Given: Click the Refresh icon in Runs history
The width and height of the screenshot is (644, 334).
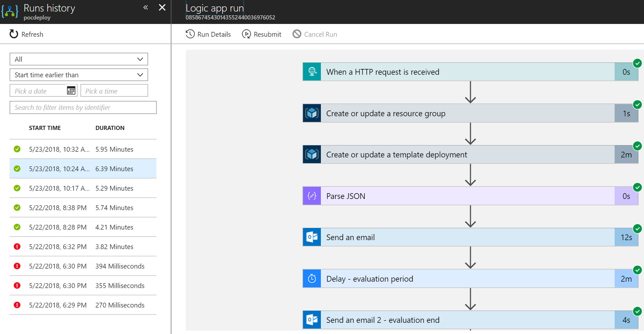Looking at the screenshot, I should pos(14,34).
